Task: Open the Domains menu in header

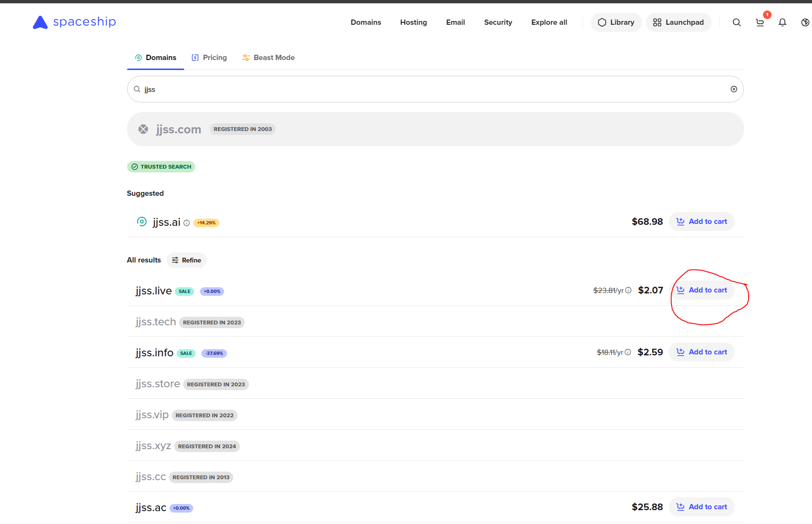Action: click(x=366, y=22)
